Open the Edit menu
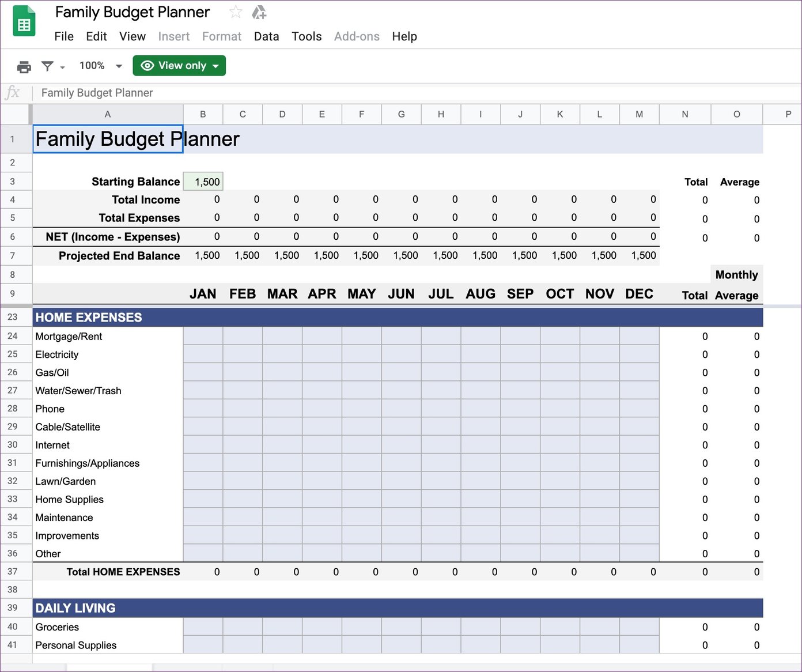This screenshot has width=802, height=672. point(96,36)
